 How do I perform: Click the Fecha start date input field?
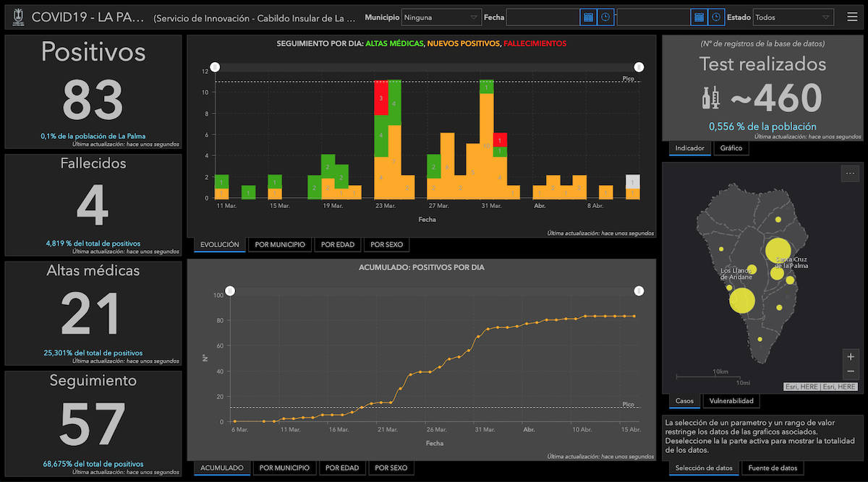click(543, 17)
